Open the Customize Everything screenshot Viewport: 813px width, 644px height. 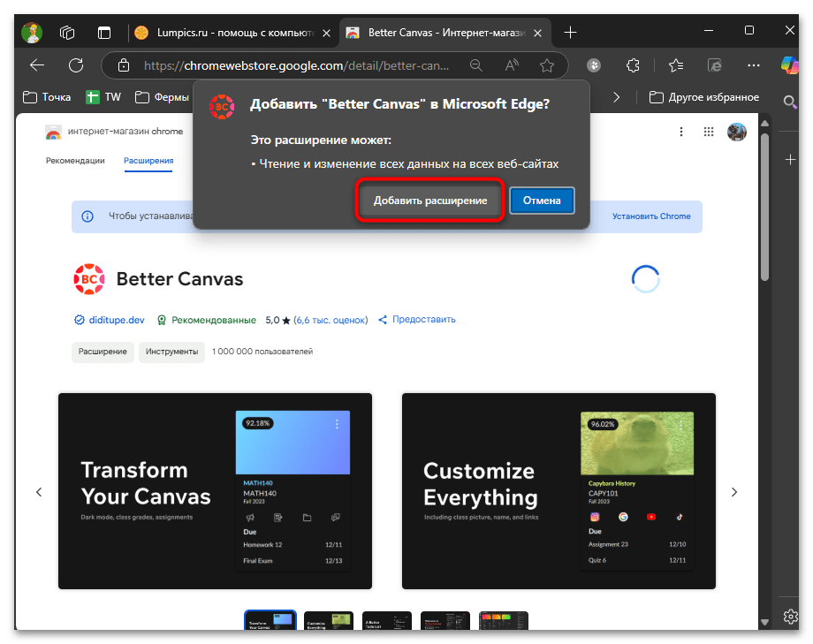click(558, 491)
